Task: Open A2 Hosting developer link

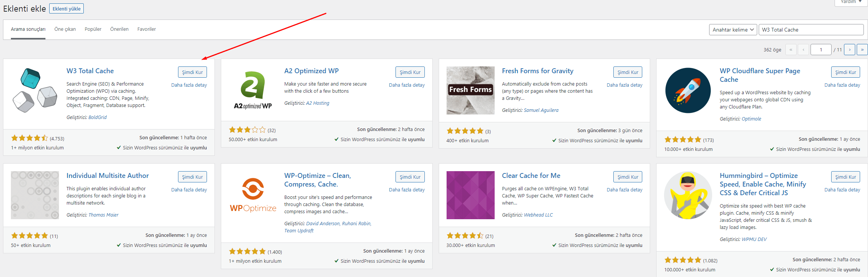Action: point(318,103)
